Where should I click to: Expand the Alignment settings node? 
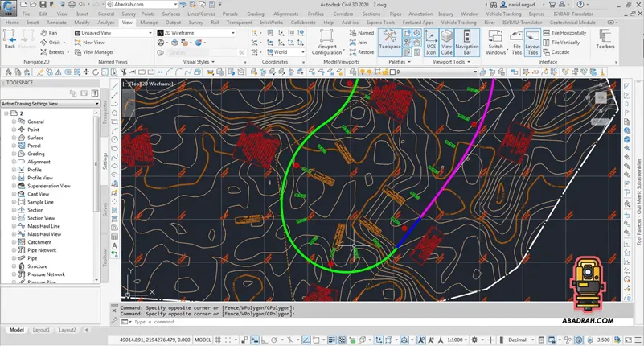[14, 162]
